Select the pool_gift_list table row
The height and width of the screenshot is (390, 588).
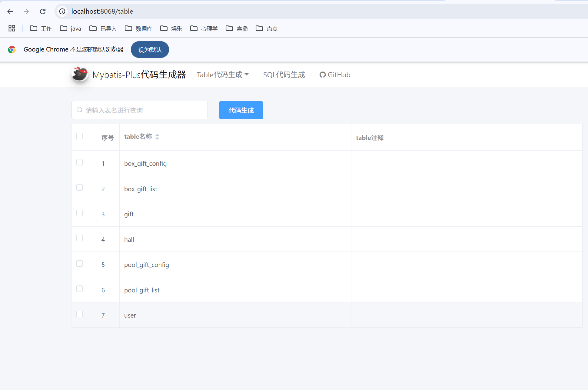[141, 290]
